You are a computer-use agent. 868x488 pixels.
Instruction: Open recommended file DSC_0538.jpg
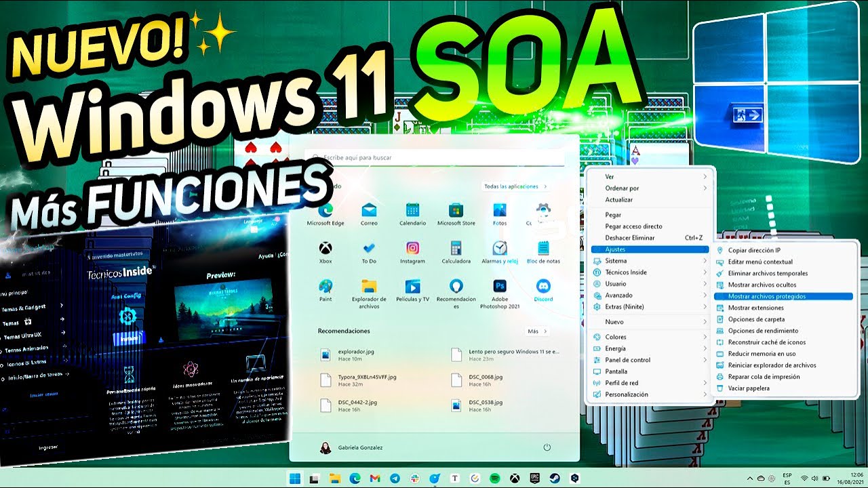478,405
